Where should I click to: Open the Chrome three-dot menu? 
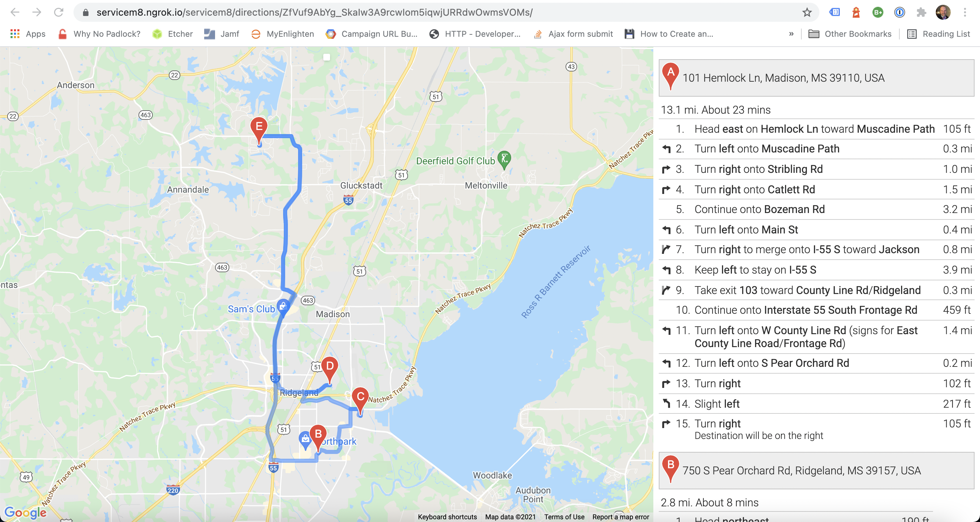coord(965,12)
